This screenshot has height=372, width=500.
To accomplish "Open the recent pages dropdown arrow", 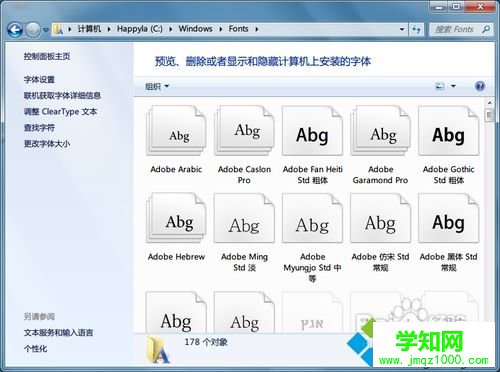I will point(46,30).
